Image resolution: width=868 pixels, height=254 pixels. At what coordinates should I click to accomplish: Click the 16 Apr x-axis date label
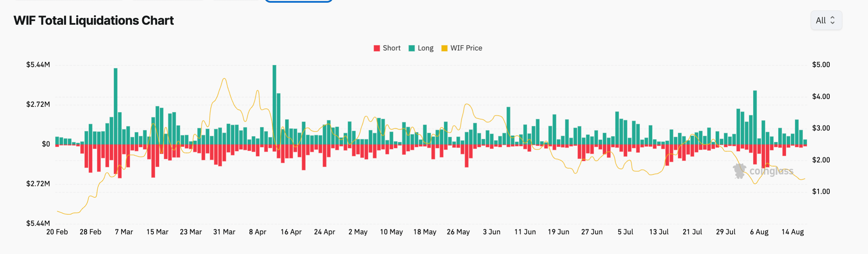pos(291,232)
